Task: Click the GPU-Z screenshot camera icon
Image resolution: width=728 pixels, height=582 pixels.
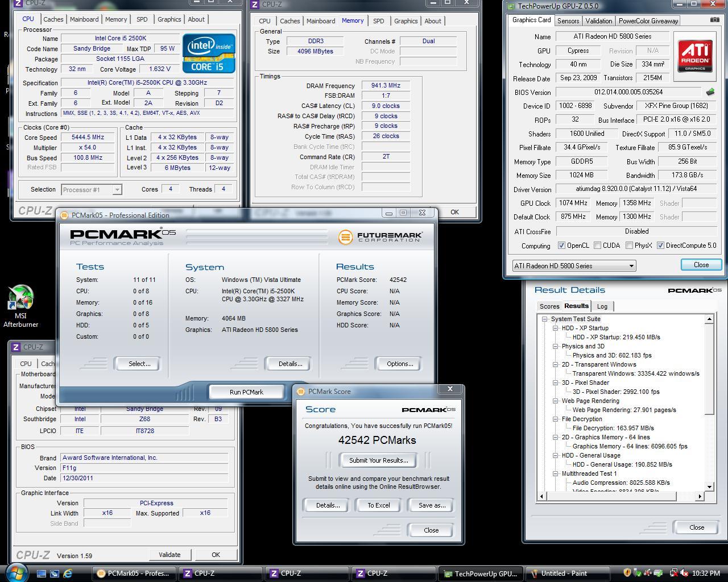Action: click(714, 20)
